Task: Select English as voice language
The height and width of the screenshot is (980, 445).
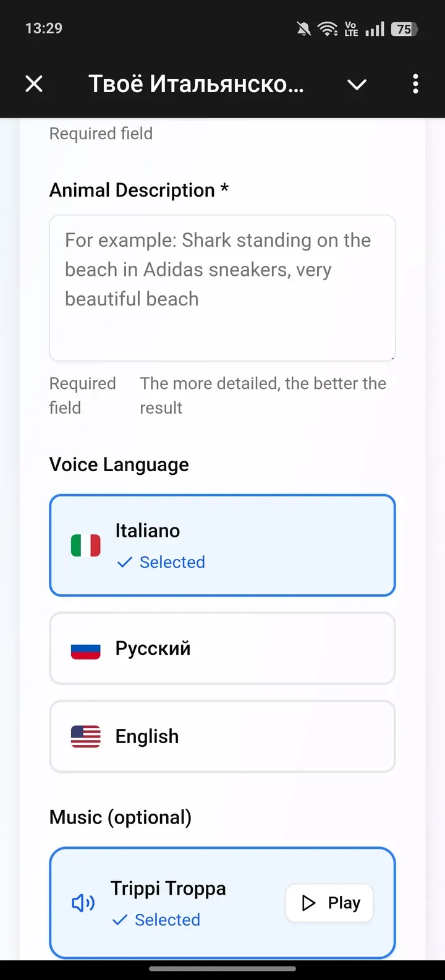Action: [x=222, y=736]
